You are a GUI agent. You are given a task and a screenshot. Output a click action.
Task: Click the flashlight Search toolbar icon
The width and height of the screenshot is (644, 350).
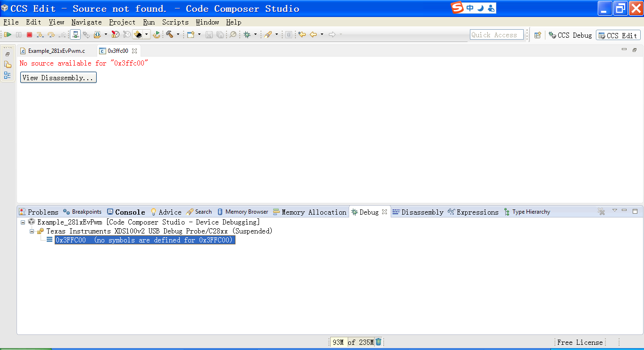[268, 34]
